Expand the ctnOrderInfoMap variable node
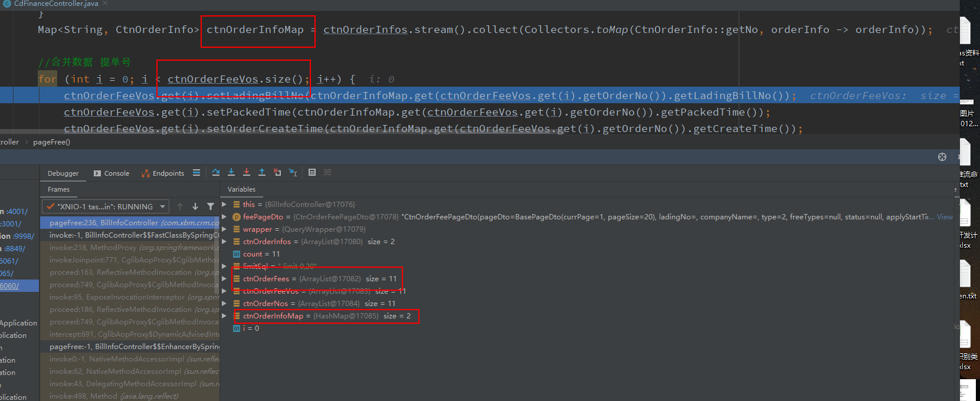The height and width of the screenshot is (401, 980). click(224, 316)
